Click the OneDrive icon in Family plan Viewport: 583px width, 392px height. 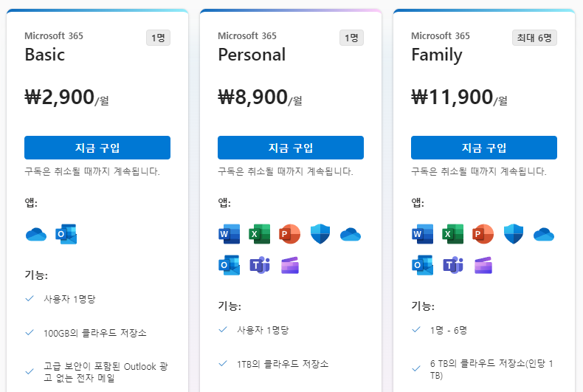coord(544,234)
